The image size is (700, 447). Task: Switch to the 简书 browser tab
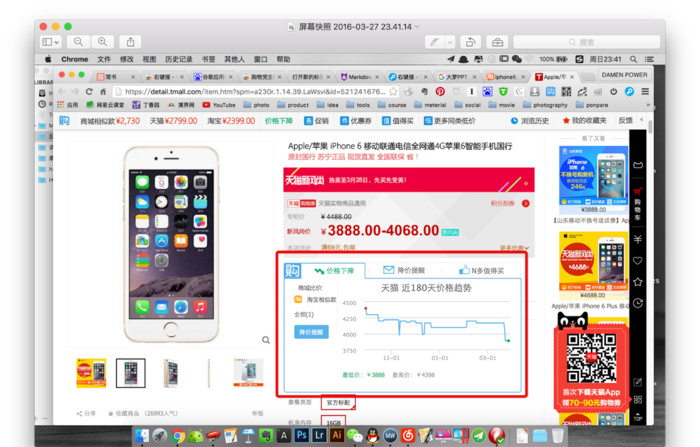click(115, 77)
